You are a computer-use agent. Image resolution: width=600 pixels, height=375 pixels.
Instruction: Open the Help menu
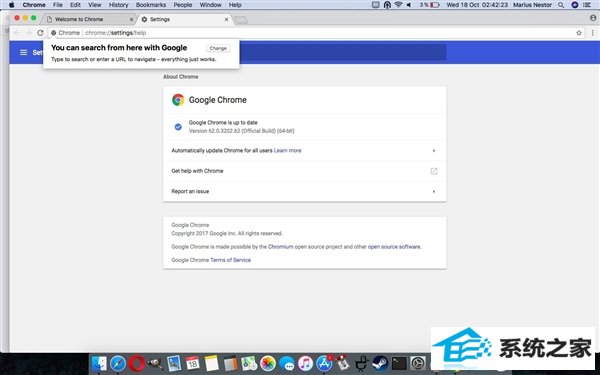pyautogui.click(x=235, y=5)
